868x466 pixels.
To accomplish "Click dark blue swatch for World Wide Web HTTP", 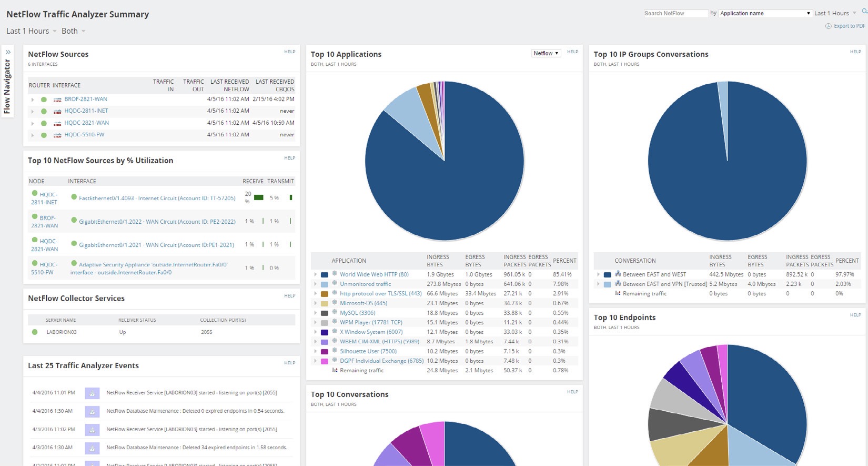I will pyautogui.click(x=325, y=274).
